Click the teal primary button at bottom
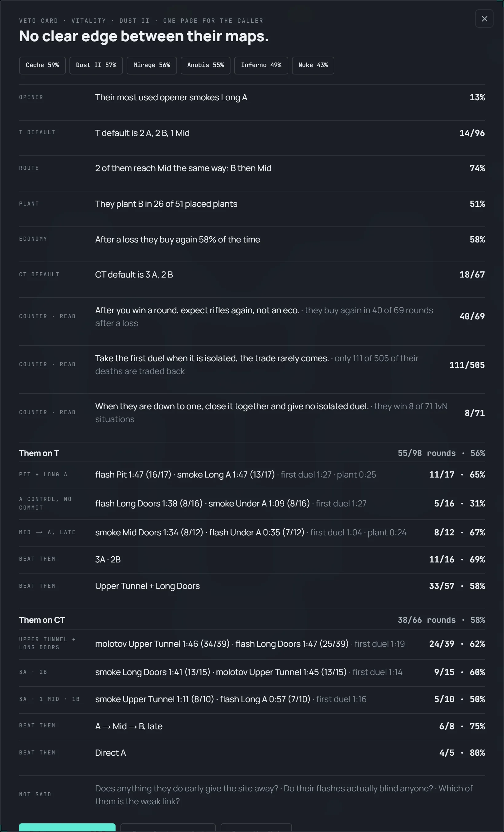The height and width of the screenshot is (832, 504). pyautogui.click(x=67, y=828)
